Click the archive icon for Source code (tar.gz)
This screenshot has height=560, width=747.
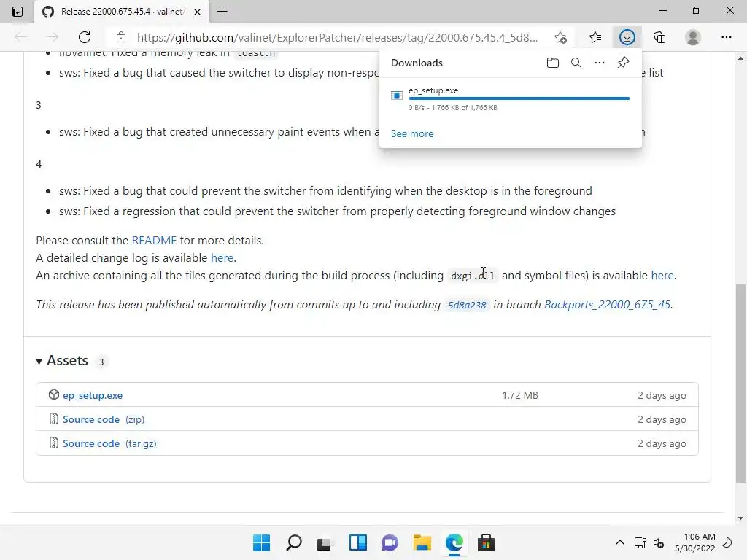(54, 443)
